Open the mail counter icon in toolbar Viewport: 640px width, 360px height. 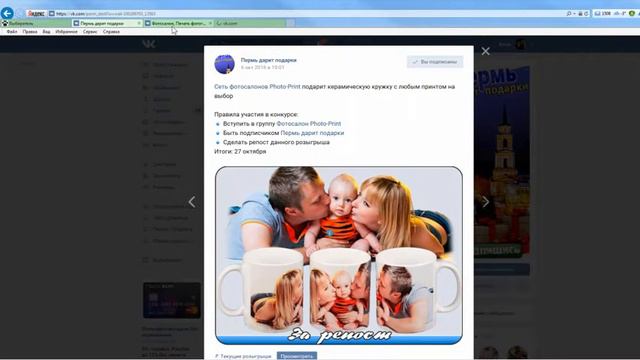point(602,13)
